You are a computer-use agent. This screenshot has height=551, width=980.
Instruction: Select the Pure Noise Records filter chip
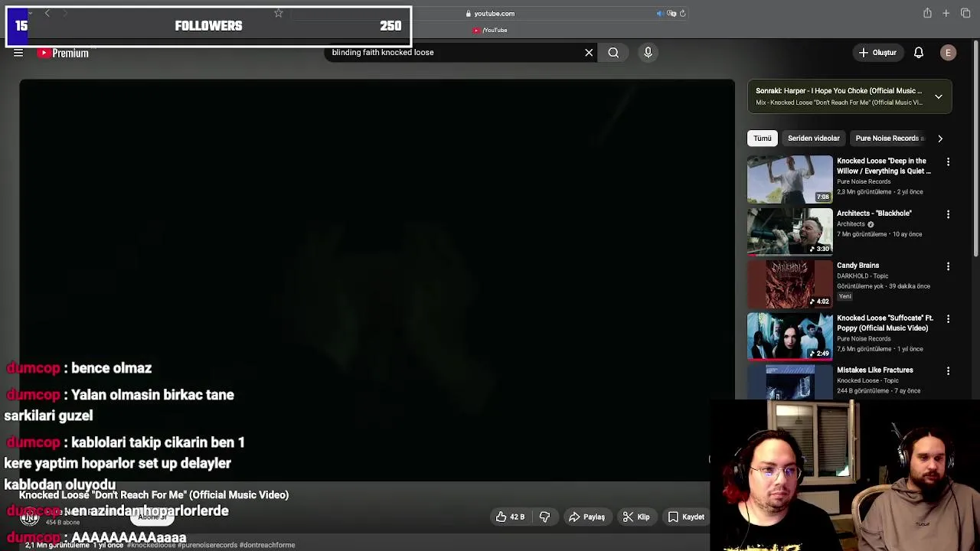[889, 139]
